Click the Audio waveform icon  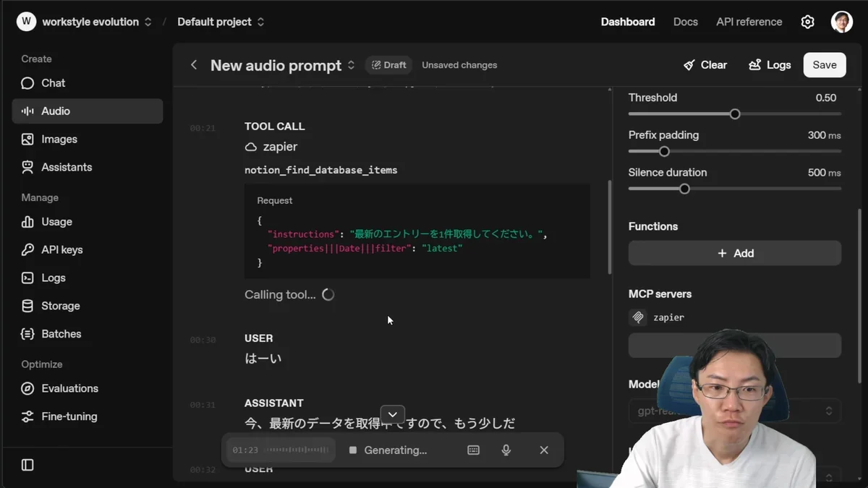point(27,111)
